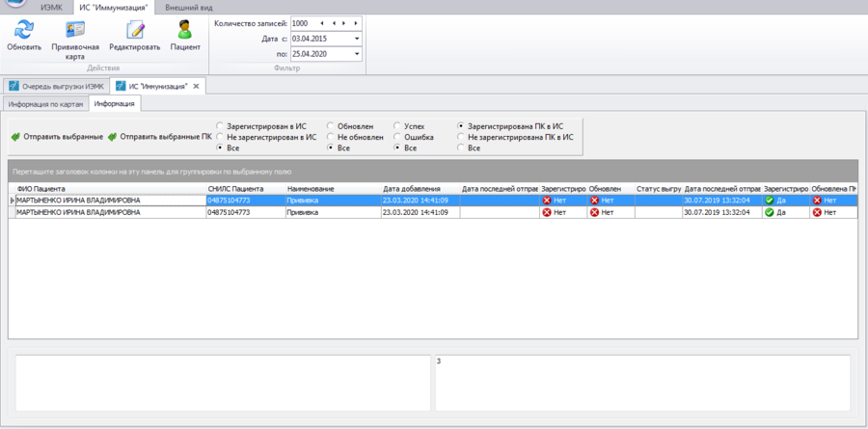
Task: Open the по end date dropdown
Action: [356, 55]
